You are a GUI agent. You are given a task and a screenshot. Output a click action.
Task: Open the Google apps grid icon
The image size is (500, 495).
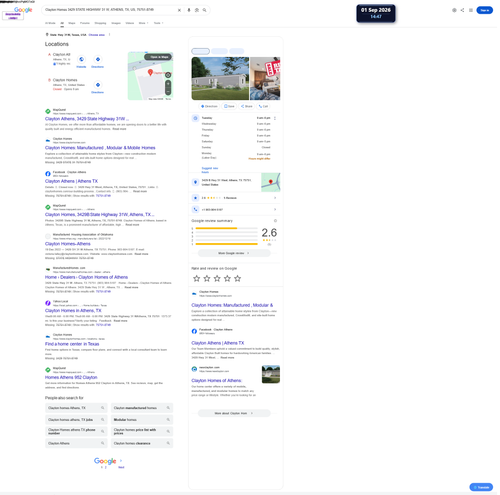(x=471, y=10)
